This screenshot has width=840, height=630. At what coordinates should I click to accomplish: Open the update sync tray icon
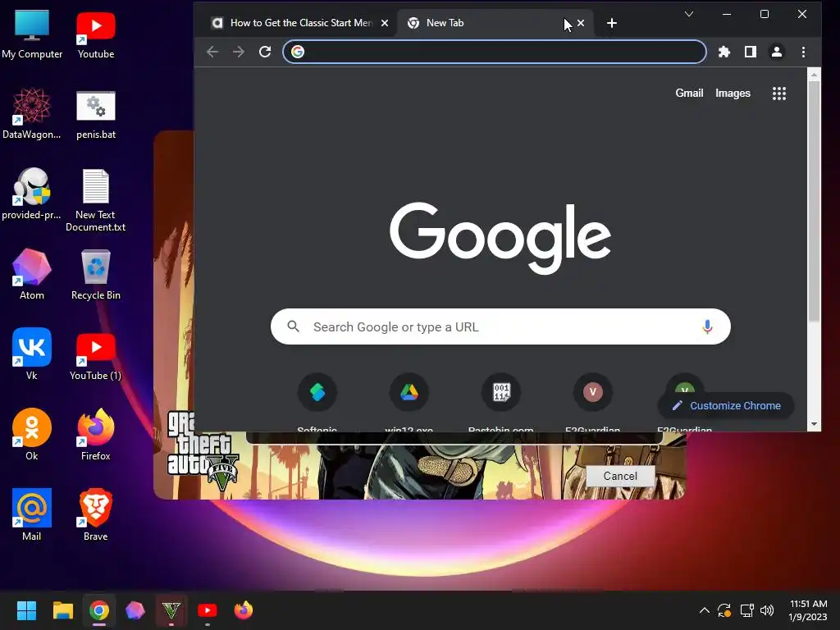coord(724,610)
